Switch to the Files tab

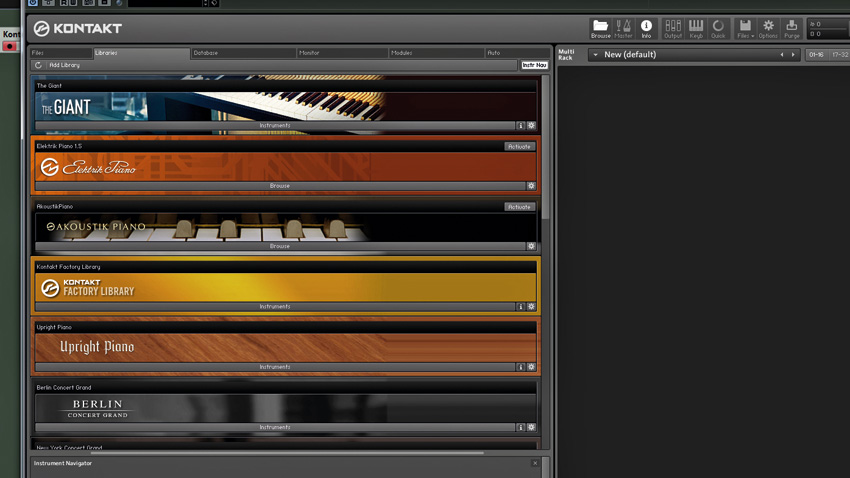(x=61, y=53)
